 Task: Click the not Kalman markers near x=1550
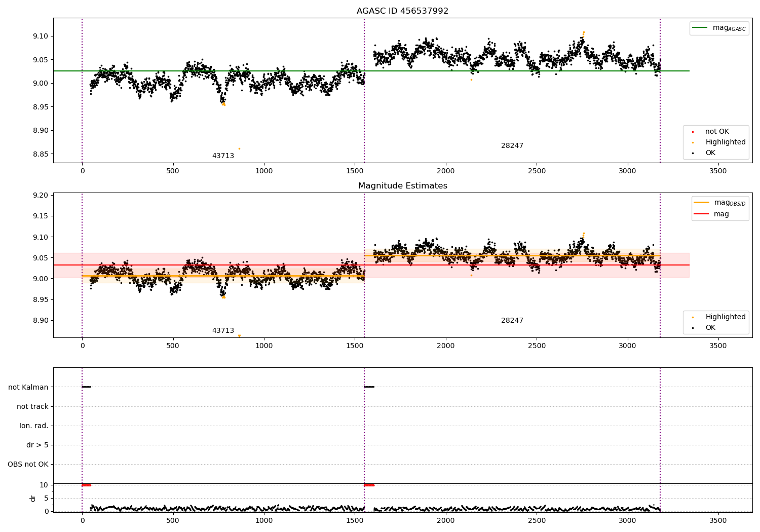pos(369,387)
